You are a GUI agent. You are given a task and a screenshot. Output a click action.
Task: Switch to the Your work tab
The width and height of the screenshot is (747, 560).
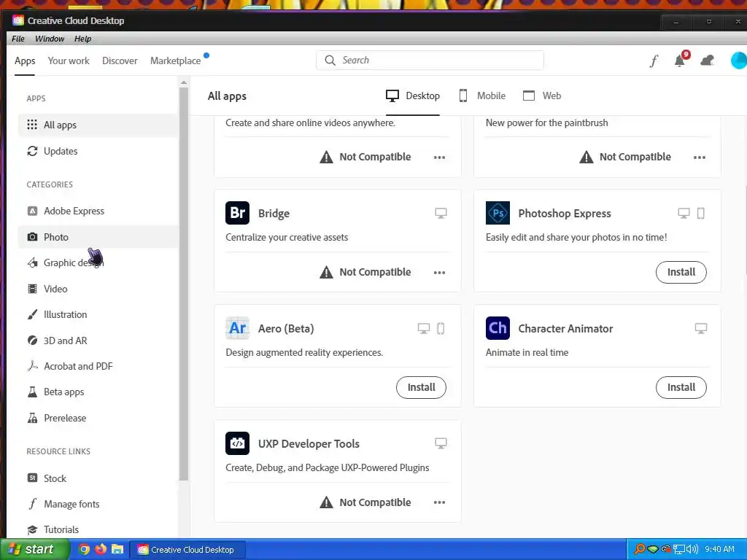coord(69,61)
